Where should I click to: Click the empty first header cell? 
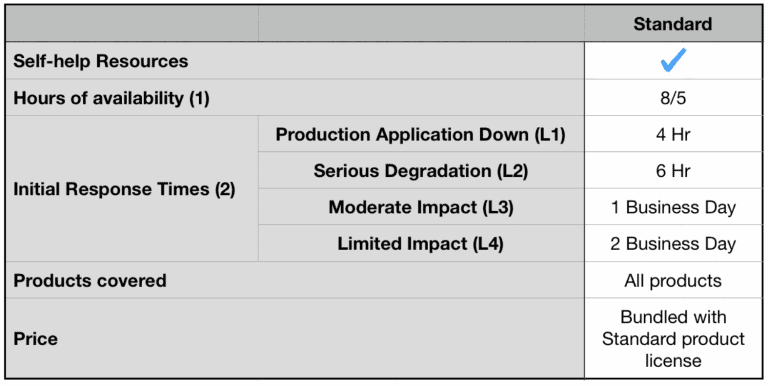click(132, 24)
